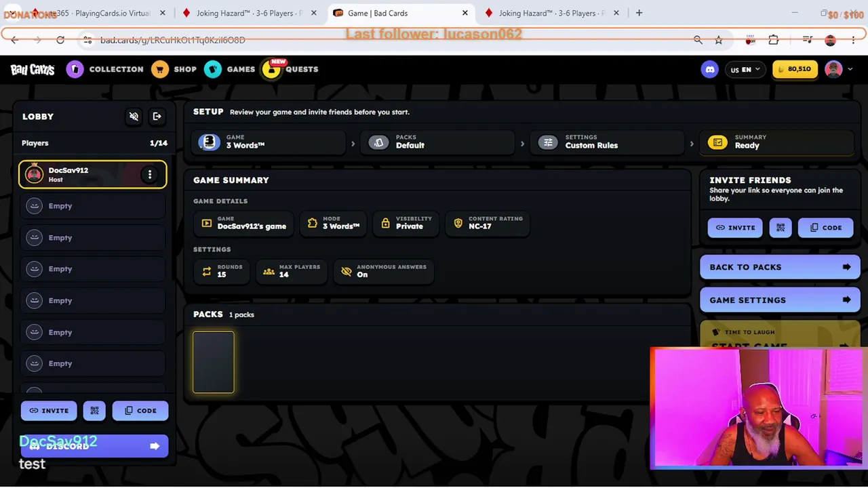Open the Collection page
868x488 pixels.
[105, 69]
